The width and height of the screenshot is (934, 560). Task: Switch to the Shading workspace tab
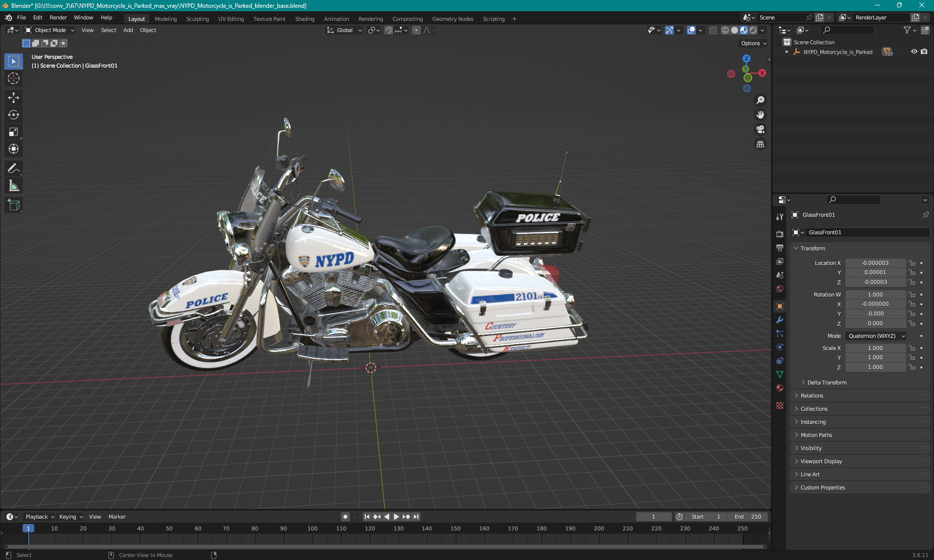pos(305,19)
